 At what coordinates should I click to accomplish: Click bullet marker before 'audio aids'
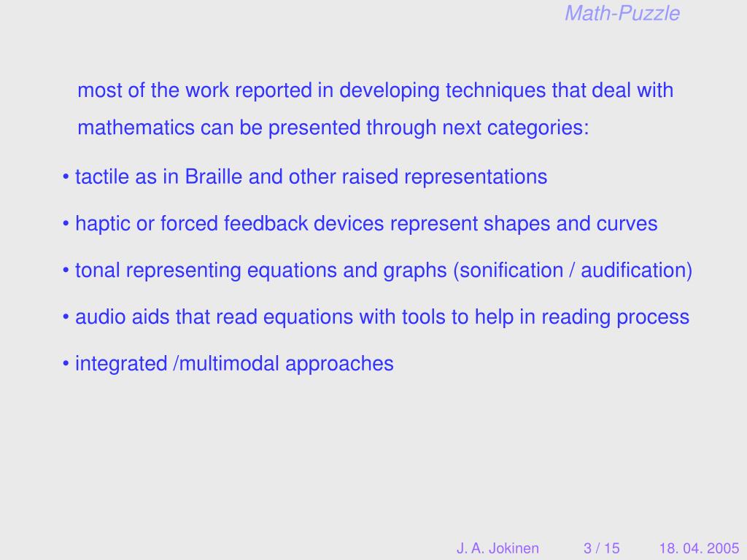pyautogui.click(x=66, y=317)
